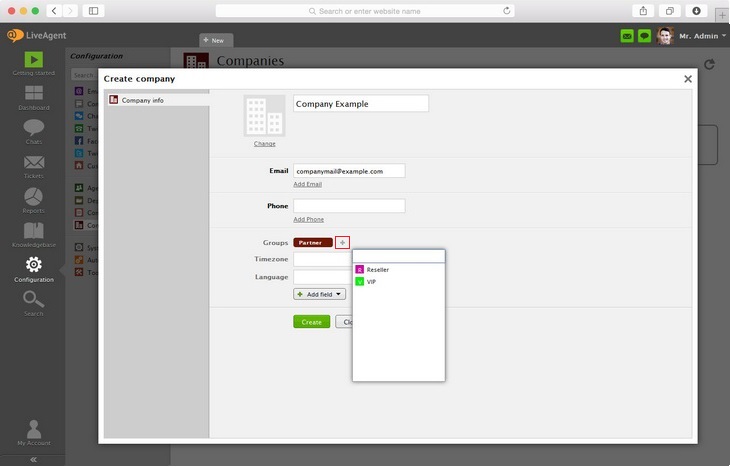Screen dimensions: 730x467
Task: Open the Dashboard sidebar icon
Action: 33,96
